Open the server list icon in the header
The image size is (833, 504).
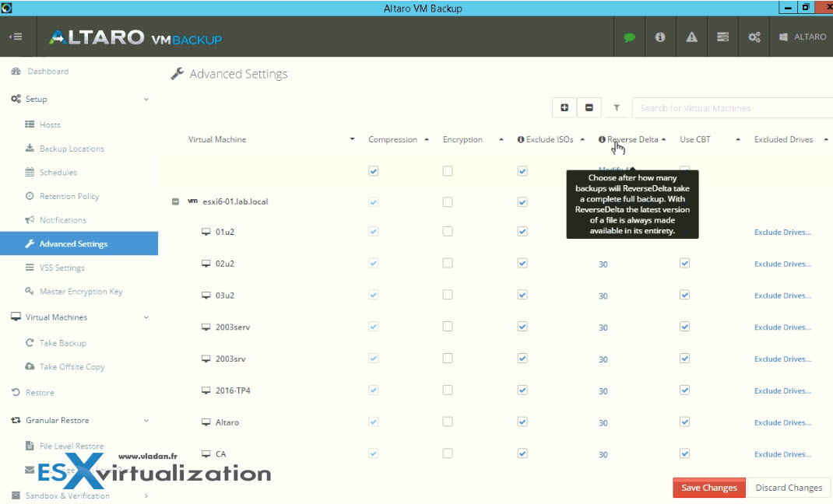point(722,37)
